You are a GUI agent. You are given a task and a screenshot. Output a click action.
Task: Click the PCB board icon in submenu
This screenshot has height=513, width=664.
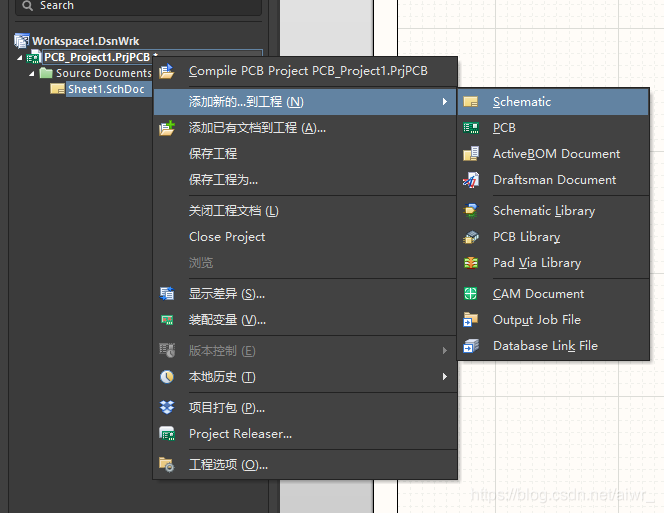pos(470,128)
